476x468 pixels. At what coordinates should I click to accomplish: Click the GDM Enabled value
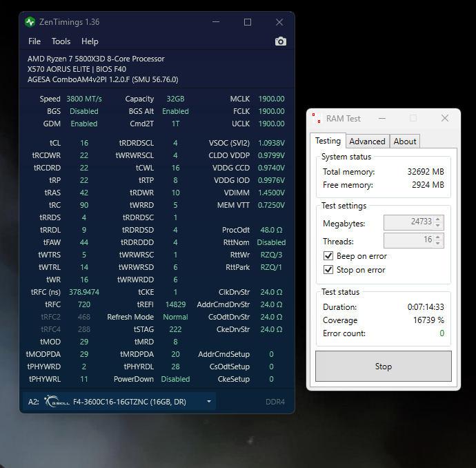click(84, 124)
